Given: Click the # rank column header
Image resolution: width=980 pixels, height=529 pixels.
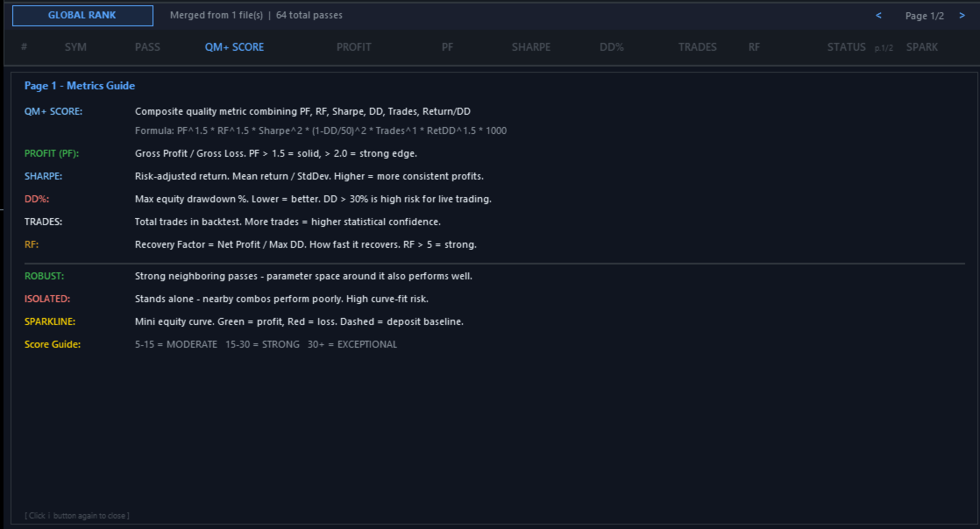Looking at the screenshot, I should tap(25, 47).
